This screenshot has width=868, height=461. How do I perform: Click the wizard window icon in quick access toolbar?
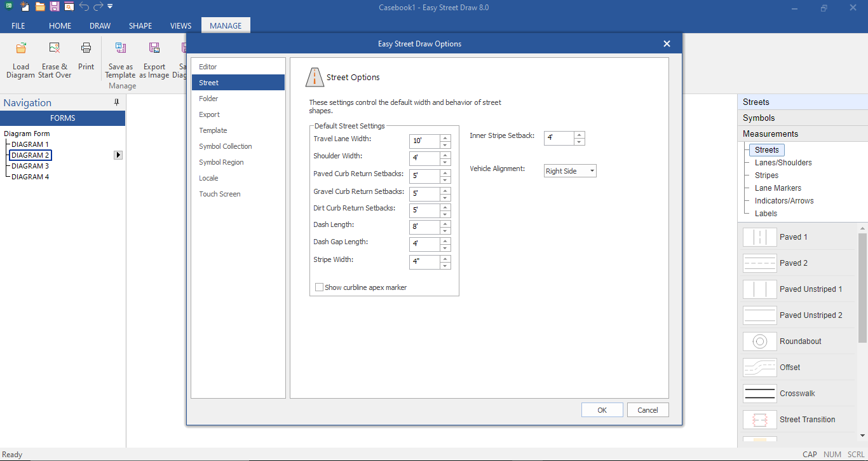click(x=69, y=7)
